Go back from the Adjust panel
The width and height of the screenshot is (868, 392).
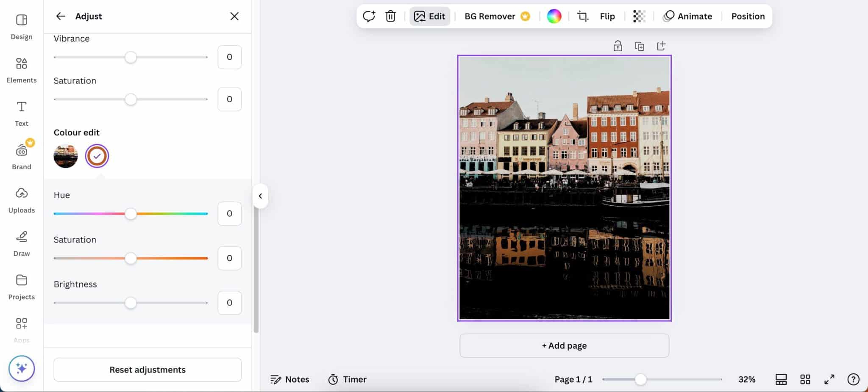pos(61,16)
